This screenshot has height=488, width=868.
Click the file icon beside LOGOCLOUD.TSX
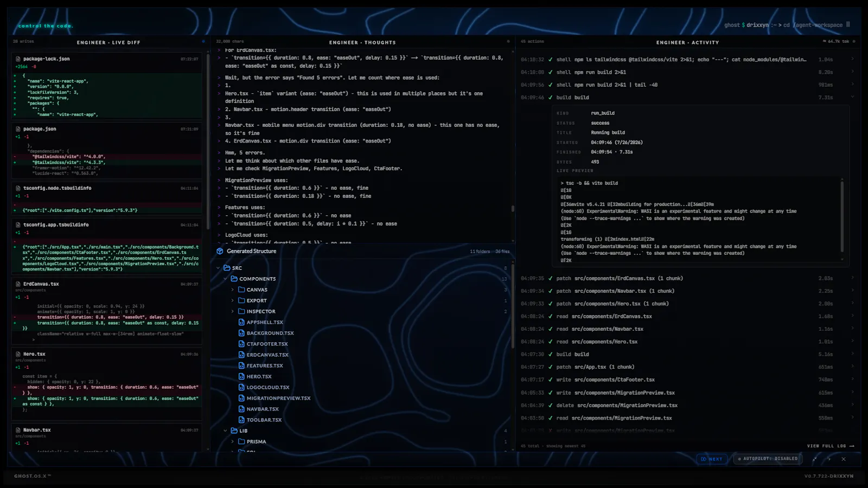pos(242,387)
